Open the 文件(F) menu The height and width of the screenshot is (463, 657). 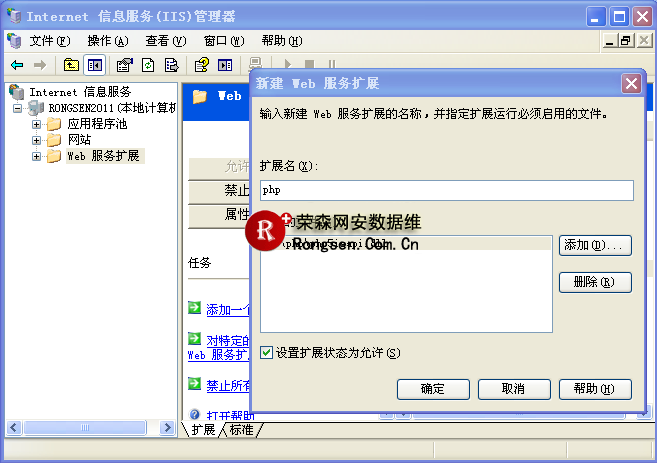[49, 41]
